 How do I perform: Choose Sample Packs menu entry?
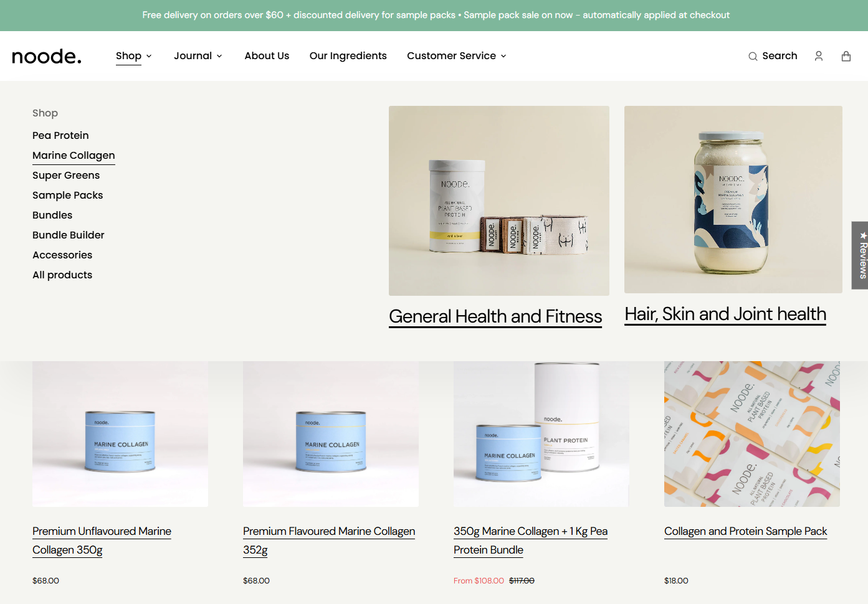tap(68, 196)
